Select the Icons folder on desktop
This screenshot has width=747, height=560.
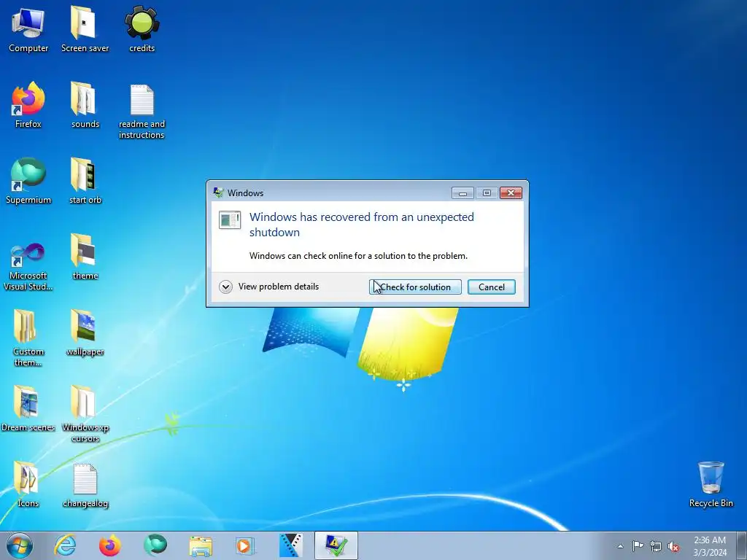tap(28, 485)
